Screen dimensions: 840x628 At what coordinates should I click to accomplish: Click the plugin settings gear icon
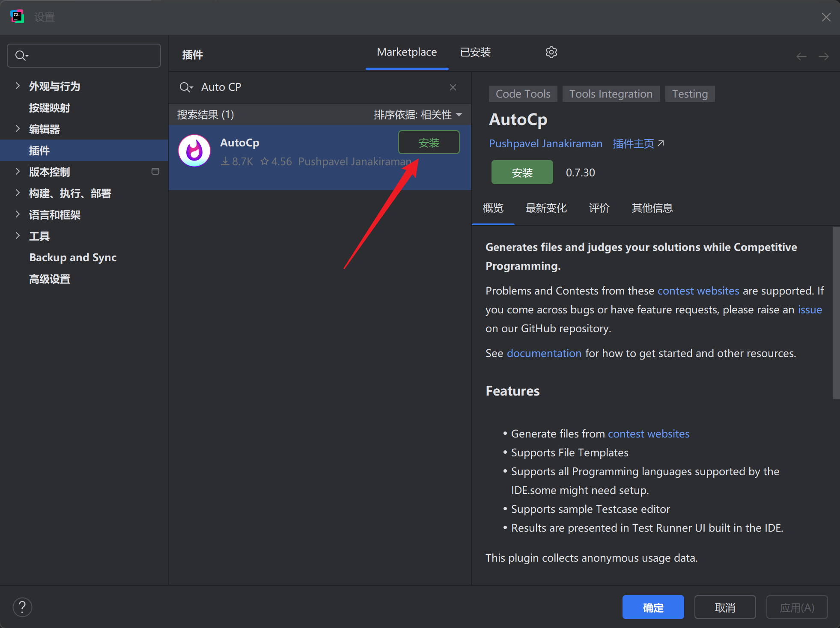tap(551, 52)
